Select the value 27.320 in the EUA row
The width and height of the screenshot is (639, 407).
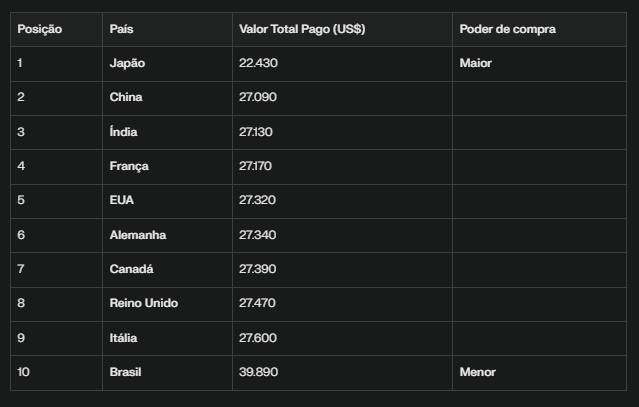point(258,200)
